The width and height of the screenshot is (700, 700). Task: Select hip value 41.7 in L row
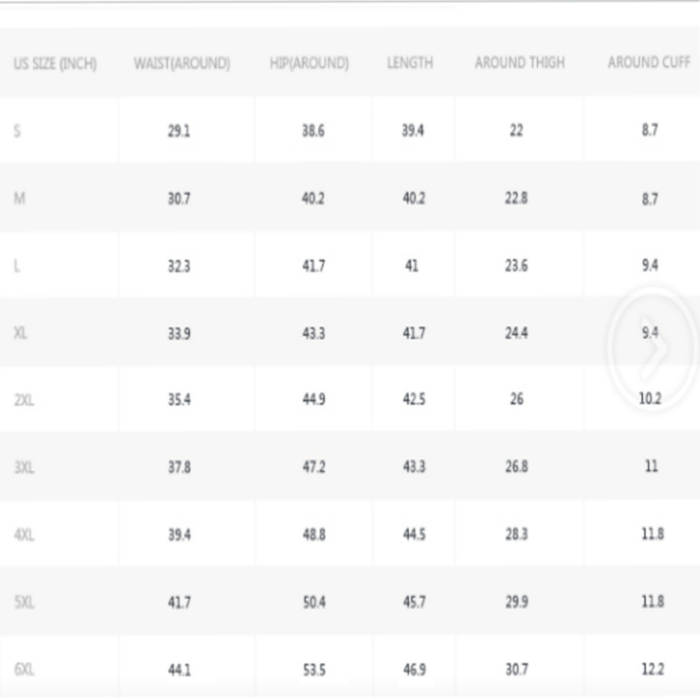(x=313, y=266)
